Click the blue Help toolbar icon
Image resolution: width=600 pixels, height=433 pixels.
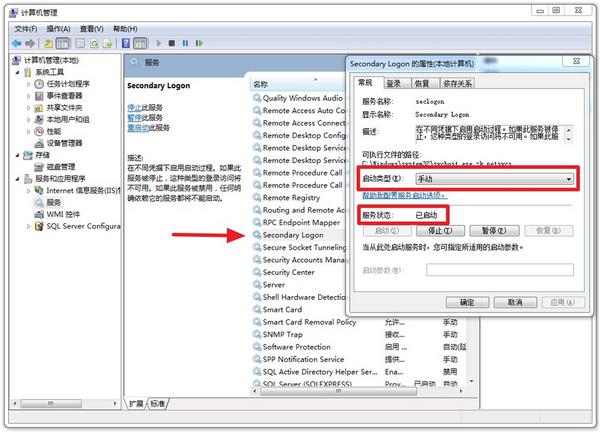pos(126,43)
